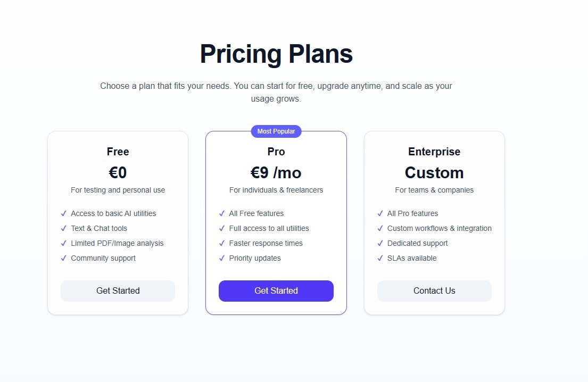
Task: Click the Custom price label on Enterprise
Action: coord(434,172)
